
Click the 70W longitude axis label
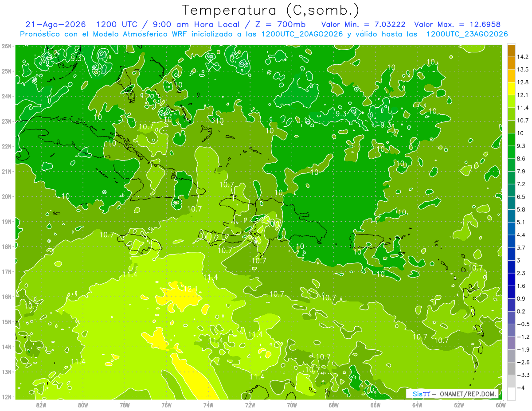click(292, 405)
